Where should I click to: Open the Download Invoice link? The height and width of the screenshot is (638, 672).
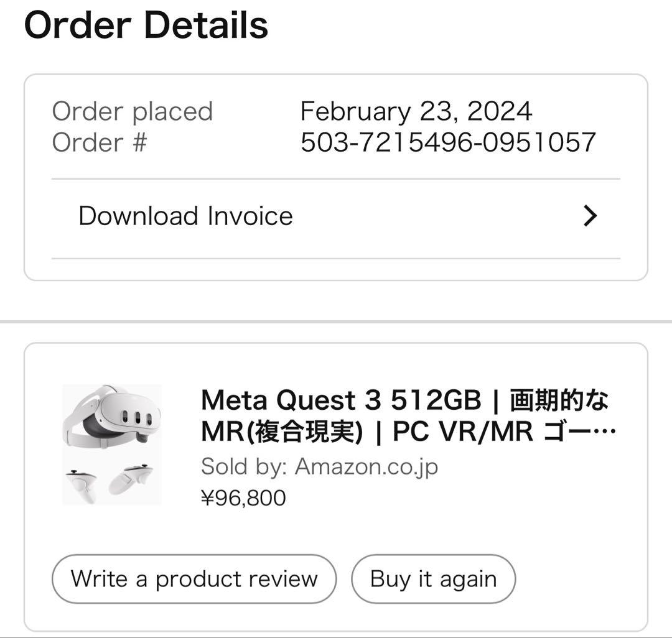pyautogui.click(x=185, y=216)
